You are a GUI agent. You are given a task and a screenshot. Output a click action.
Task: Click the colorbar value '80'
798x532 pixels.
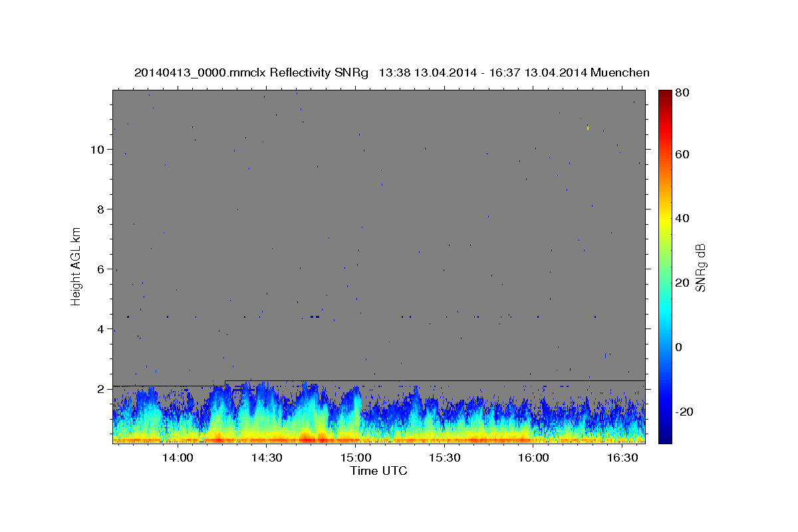682,93
